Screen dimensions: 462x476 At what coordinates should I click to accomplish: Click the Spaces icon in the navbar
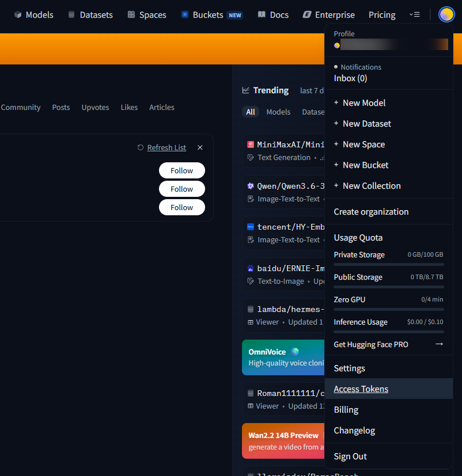131,15
